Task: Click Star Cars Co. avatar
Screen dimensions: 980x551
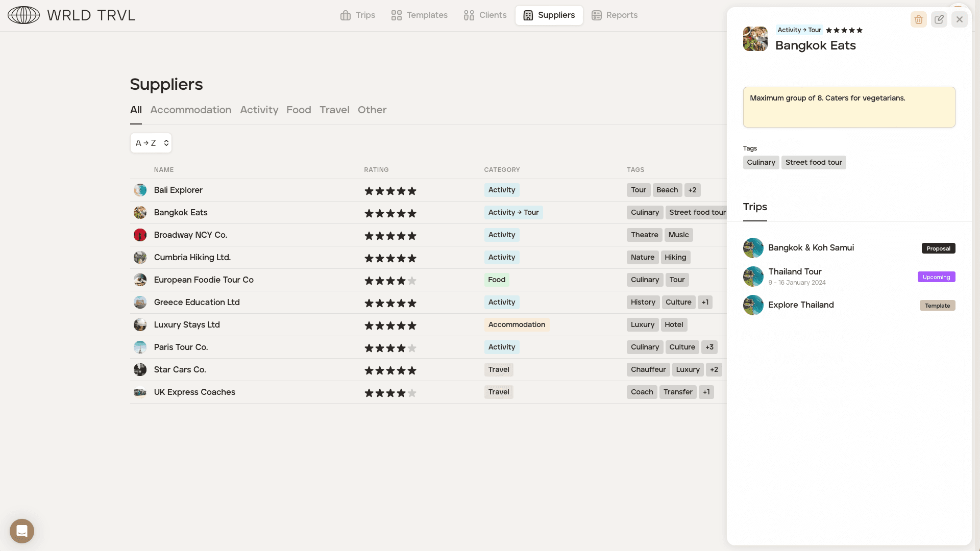Action: click(140, 370)
